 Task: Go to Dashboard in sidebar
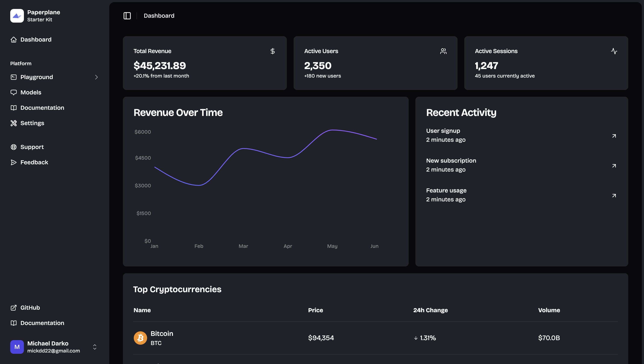[x=36, y=39]
